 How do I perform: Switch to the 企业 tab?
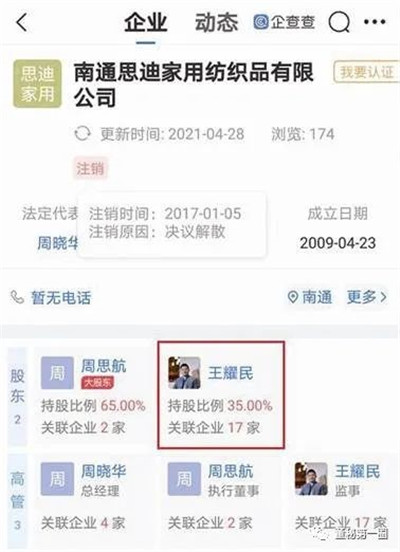pyautogui.click(x=146, y=23)
